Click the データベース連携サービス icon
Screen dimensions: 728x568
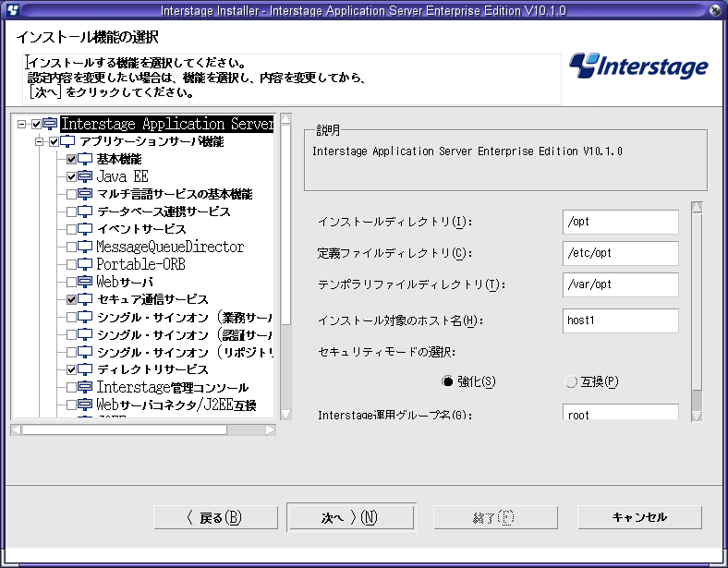84,211
